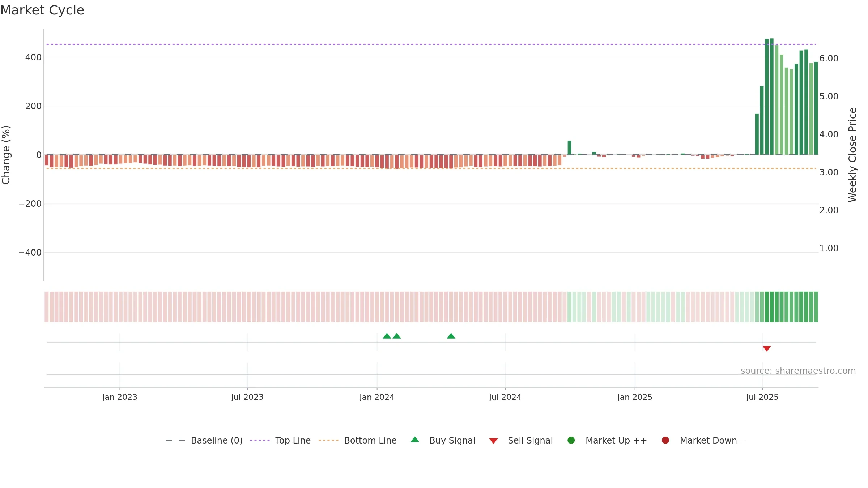The image size is (868, 488).
Task: Click the 200 left axis tick label
Action: point(33,106)
